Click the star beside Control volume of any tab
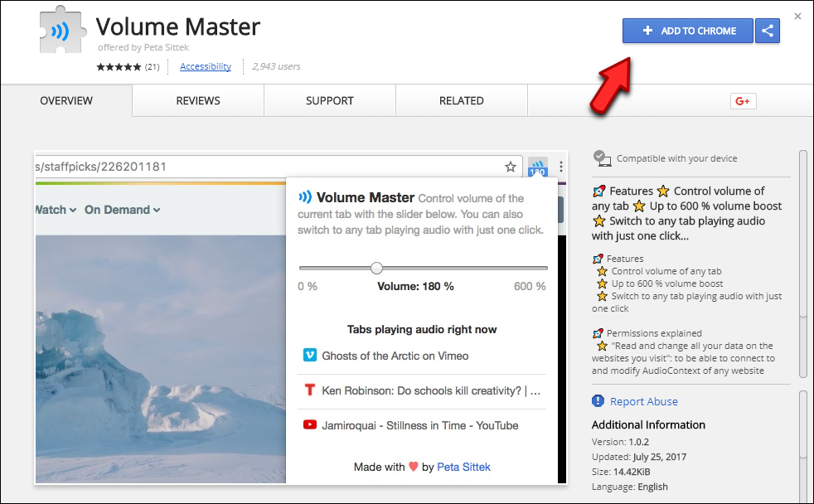 click(x=602, y=271)
